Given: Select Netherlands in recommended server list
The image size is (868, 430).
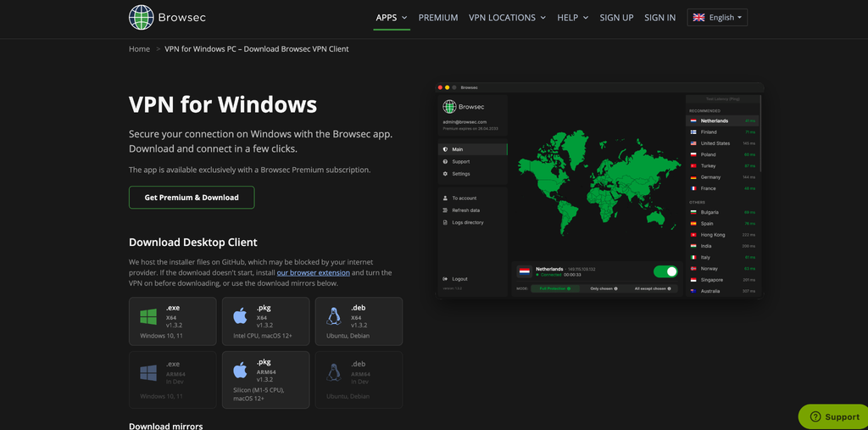Looking at the screenshot, I should (723, 120).
